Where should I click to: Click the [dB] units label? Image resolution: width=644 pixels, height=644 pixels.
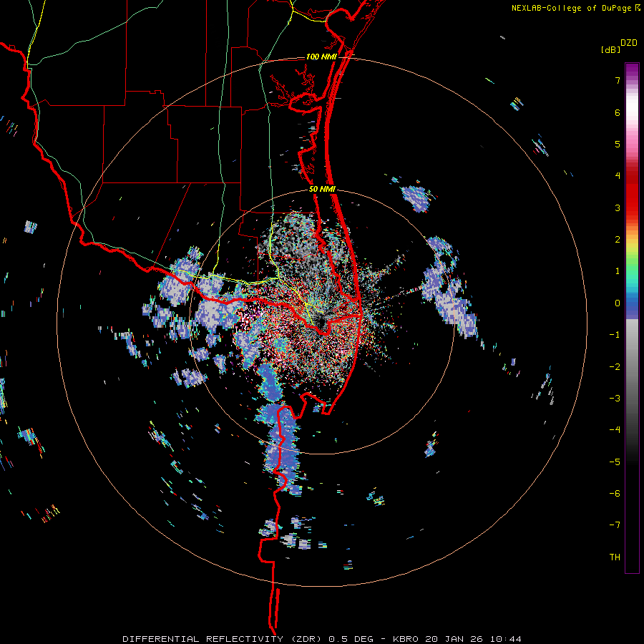pos(610,49)
